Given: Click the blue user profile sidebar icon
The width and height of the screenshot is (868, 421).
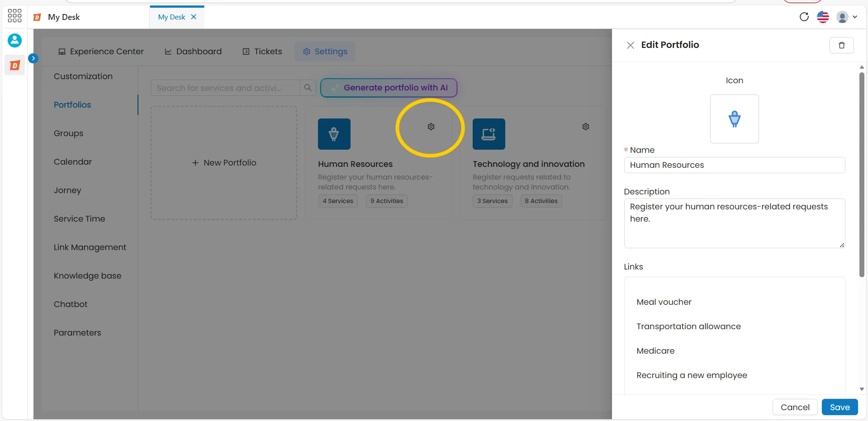Looking at the screenshot, I should [14, 40].
